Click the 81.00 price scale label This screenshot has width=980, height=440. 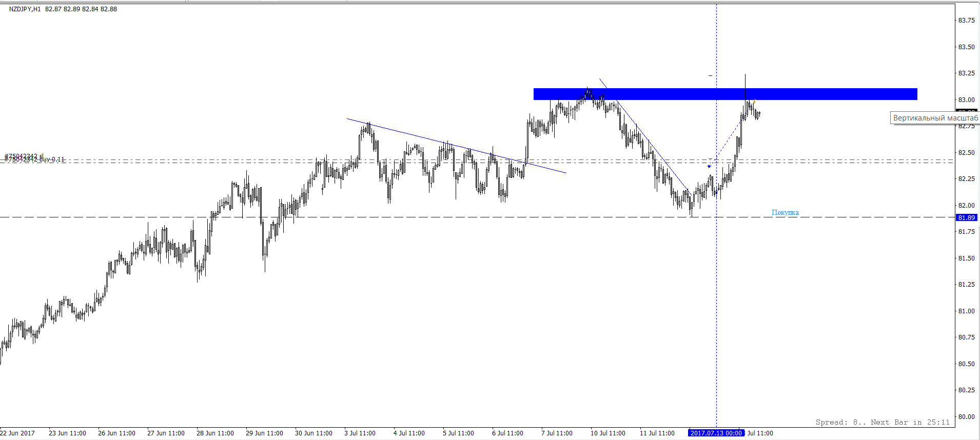coord(966,311)
